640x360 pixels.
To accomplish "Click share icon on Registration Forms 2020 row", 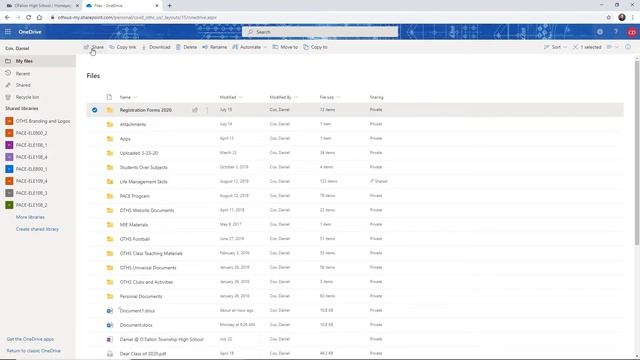I will (195, 110).
